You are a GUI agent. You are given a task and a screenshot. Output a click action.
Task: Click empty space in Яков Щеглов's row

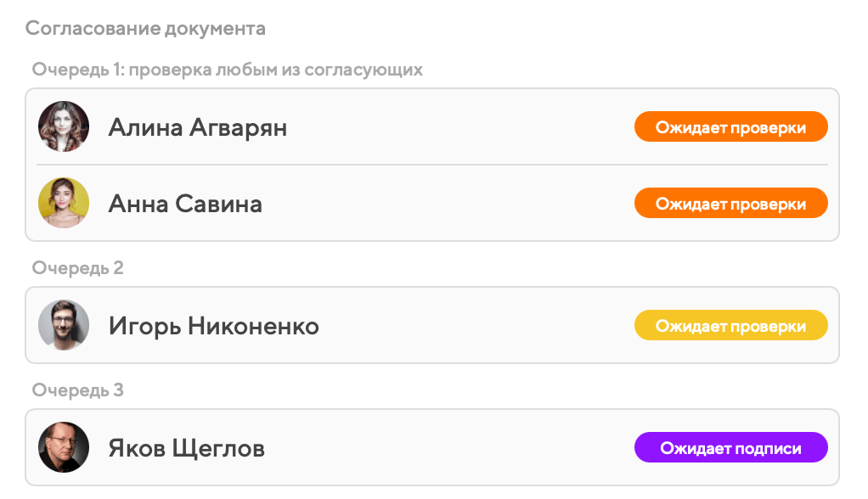[x=450, y=448]
